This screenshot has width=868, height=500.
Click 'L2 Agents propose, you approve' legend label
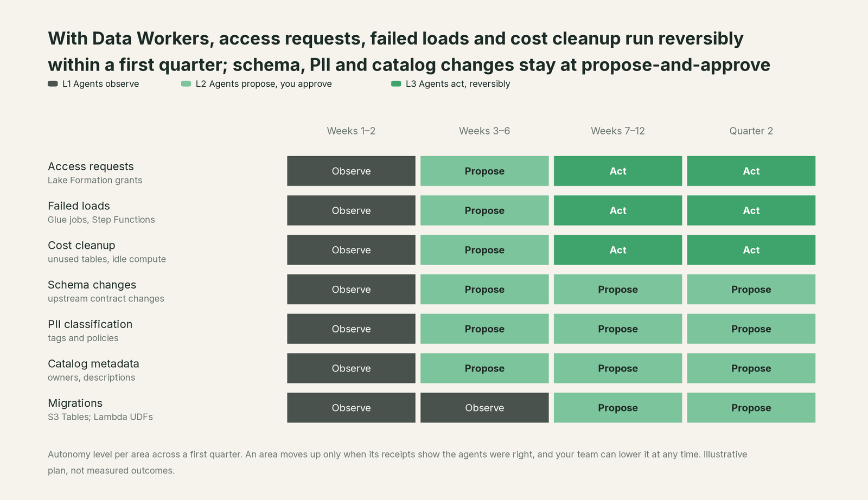(264, 84)
